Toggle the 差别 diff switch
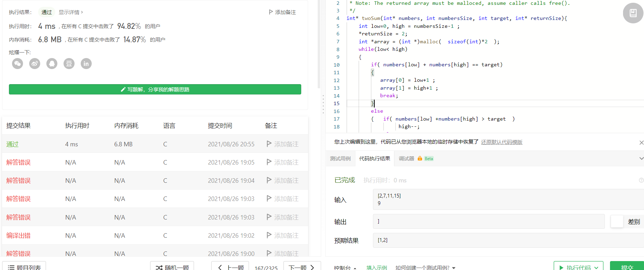Screen dimensions: 644x270 (617, 222)
